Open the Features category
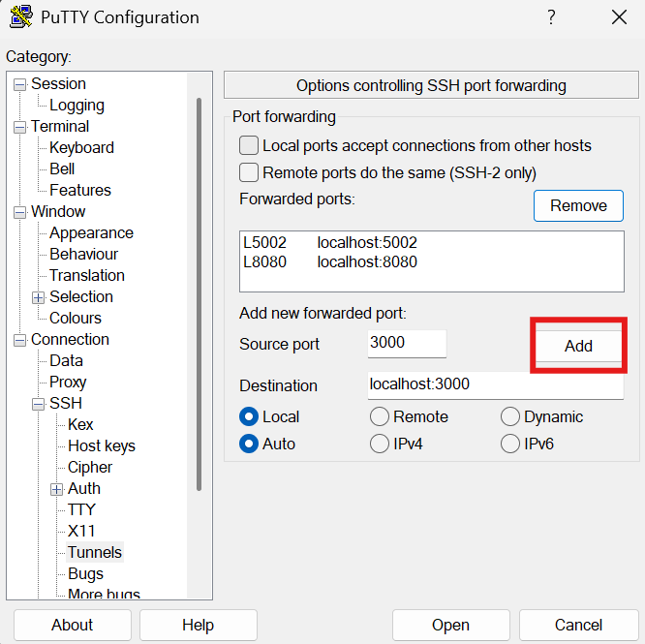 (80, 191)
